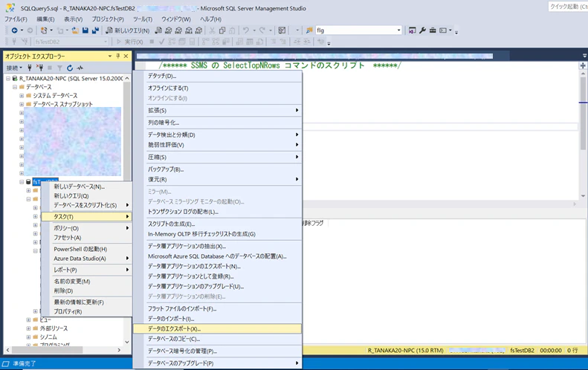Choose 名前の変更(M) in context menu
The height and width of the screenshot is (370, 588).
86,282
